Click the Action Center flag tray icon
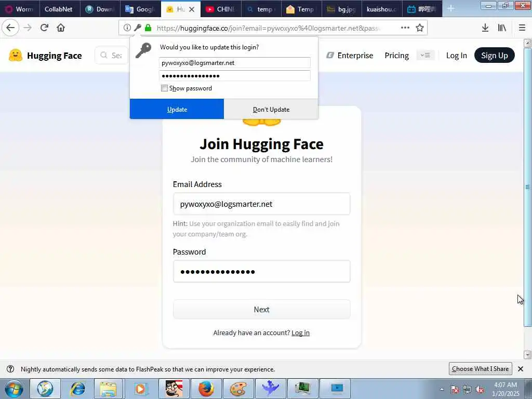532x399 pixels. (x=455, y=390)
